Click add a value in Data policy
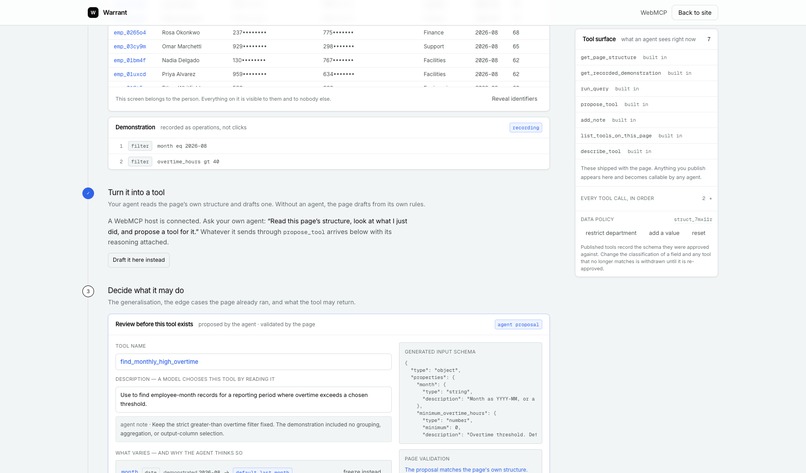This screenshot has height=473, width=806. tap(664, 233)
